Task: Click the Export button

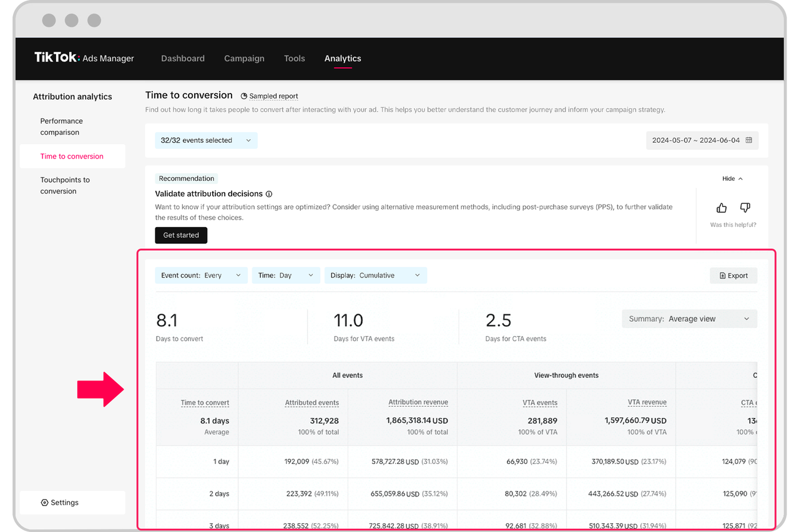Action: pyautogui.click(x=733, y=276)
